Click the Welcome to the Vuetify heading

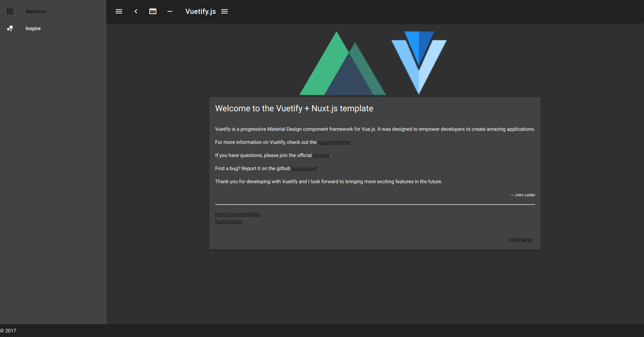click(294, 108)
